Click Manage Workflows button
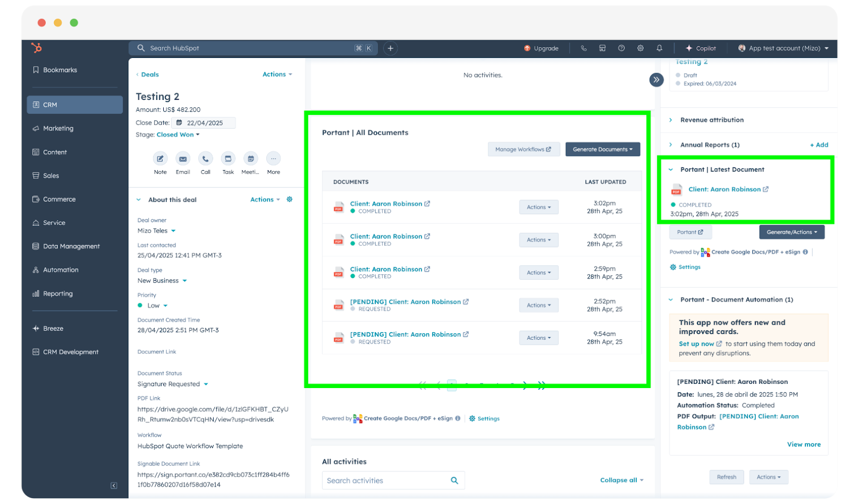Screen dimensions: 859x504 tap(523, 149)
